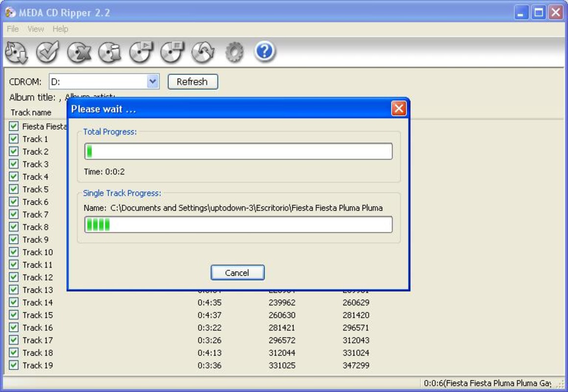The image size is (568, 392).
Task: Cancel the ripping process
Action: [237, 272]
